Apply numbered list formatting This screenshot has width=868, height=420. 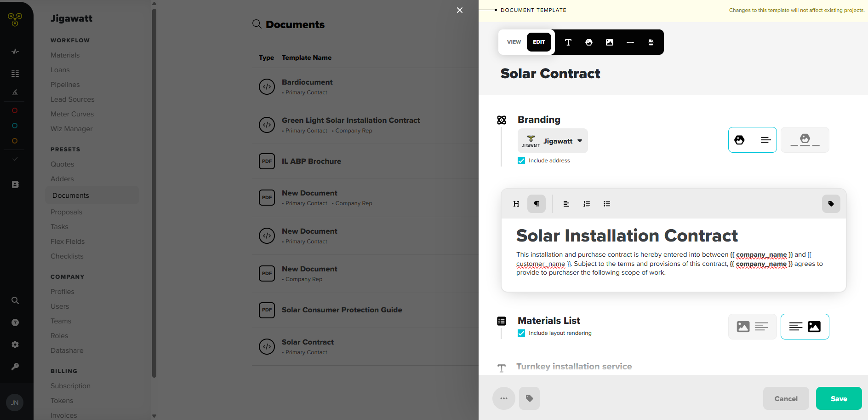(587, 204)
